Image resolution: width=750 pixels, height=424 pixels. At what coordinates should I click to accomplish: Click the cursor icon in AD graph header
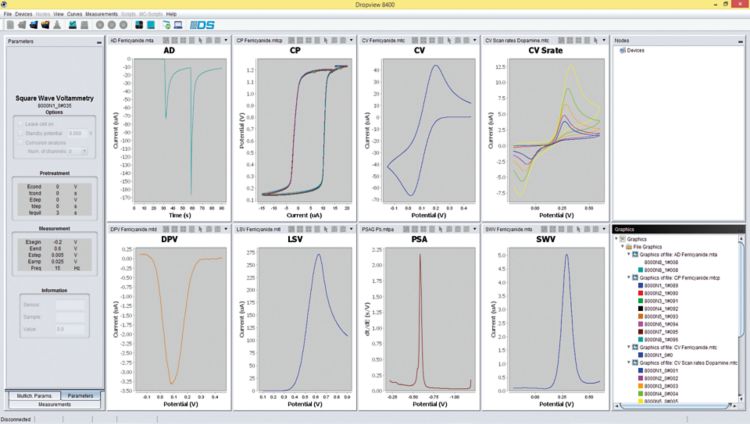click(x=202, y=41)
